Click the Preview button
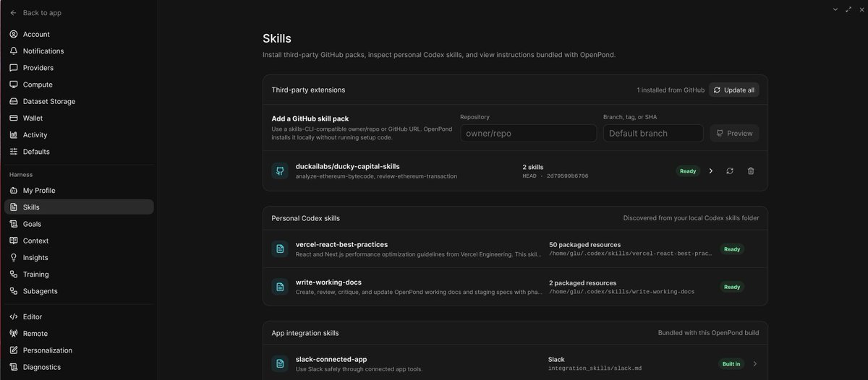The height and width of the screenshot is (380, 868). pos(734,133)
